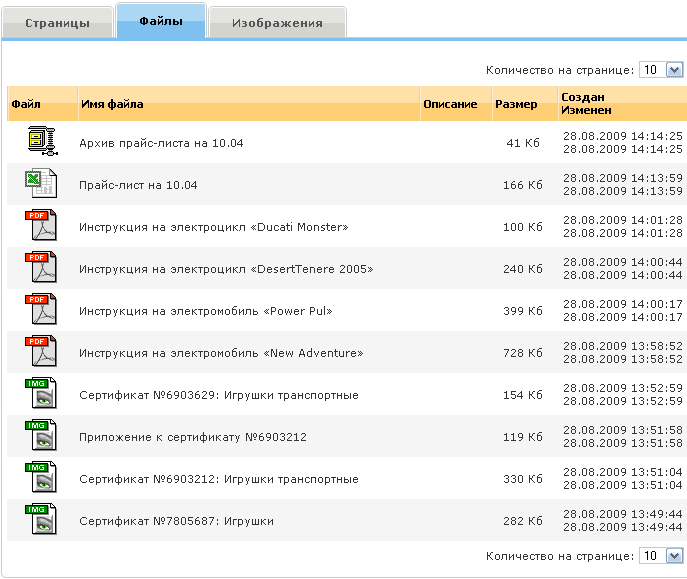Open file Архив прайс-листа на 10.04

(161, 143)
